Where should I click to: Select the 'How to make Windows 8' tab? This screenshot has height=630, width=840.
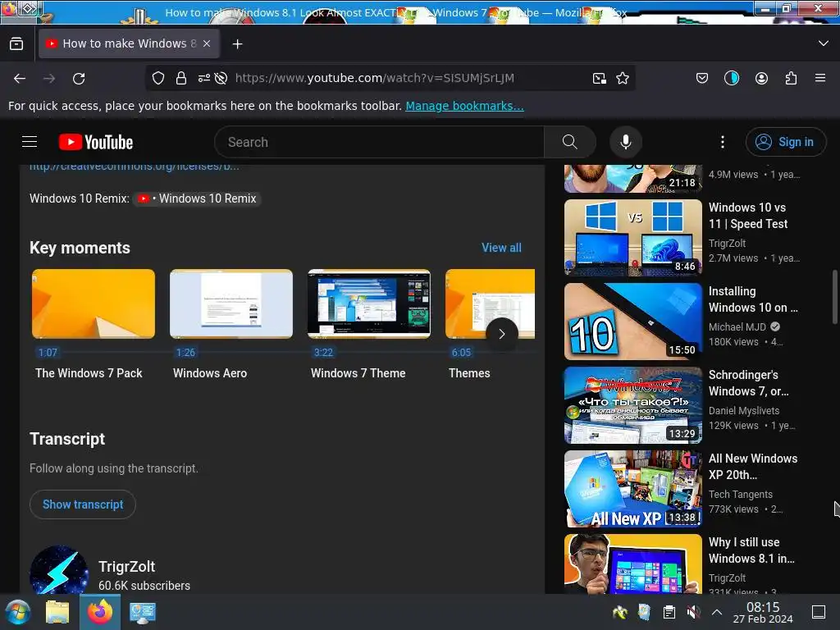129,43
